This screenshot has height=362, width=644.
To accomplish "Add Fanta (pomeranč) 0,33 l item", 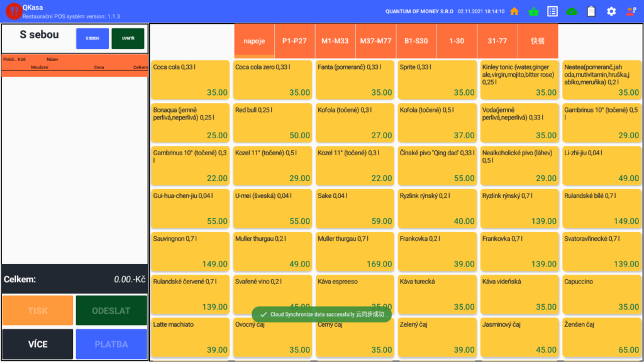I will (x=355, y=80).
